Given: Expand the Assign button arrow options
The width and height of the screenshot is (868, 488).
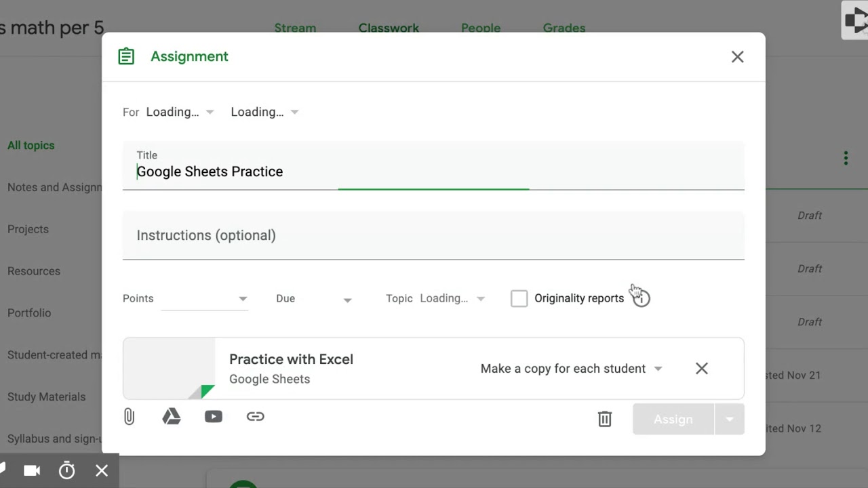Looking at the screenshot, I should tap(730, 419).
